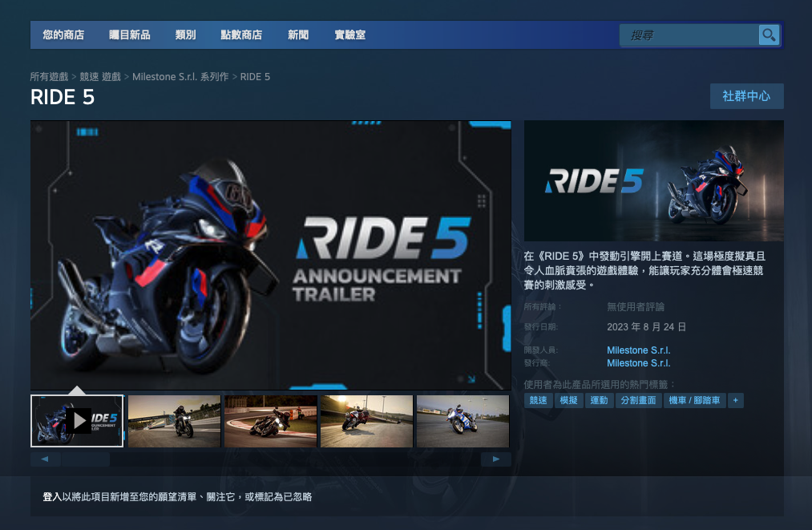Screen dimensions: 812x530
Task: Click the right arrow of thumbnail scroller
Action: coord(496,459)
